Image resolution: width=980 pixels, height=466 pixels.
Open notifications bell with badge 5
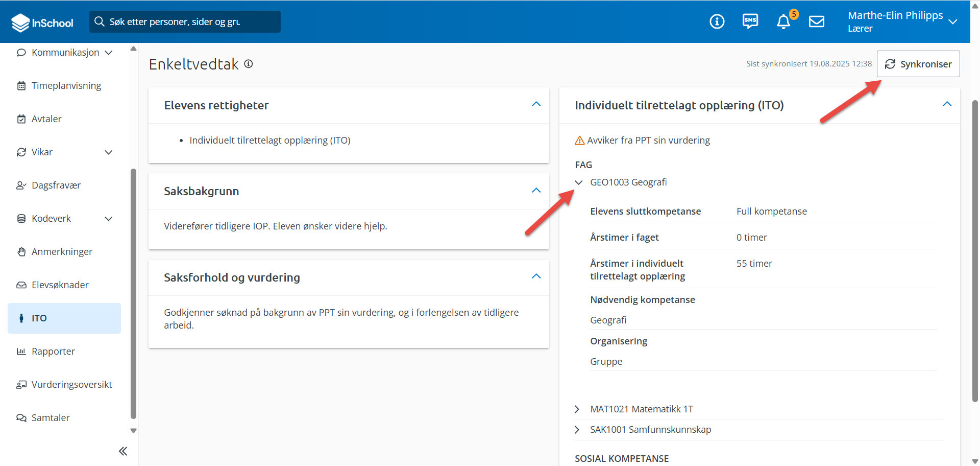[x=784, y=21]
